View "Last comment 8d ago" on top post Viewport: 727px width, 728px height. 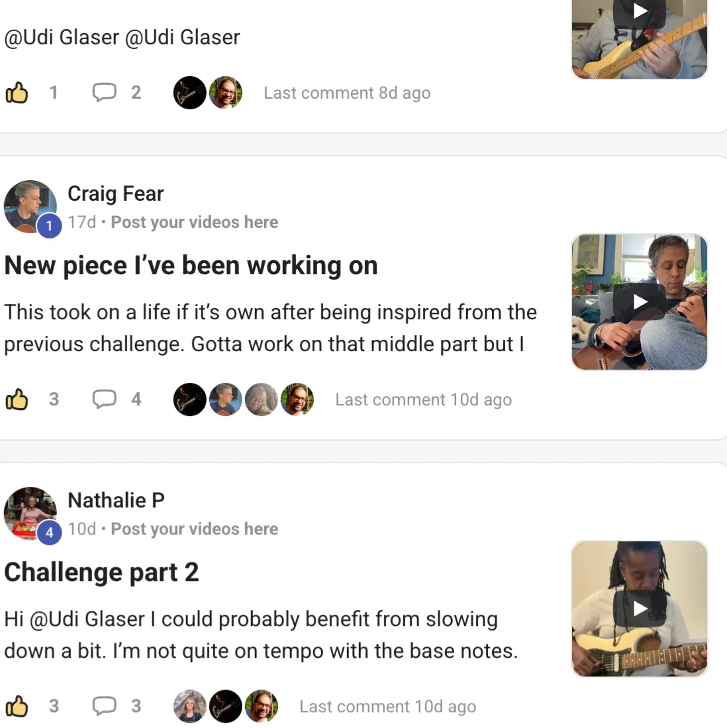[347, 93]
